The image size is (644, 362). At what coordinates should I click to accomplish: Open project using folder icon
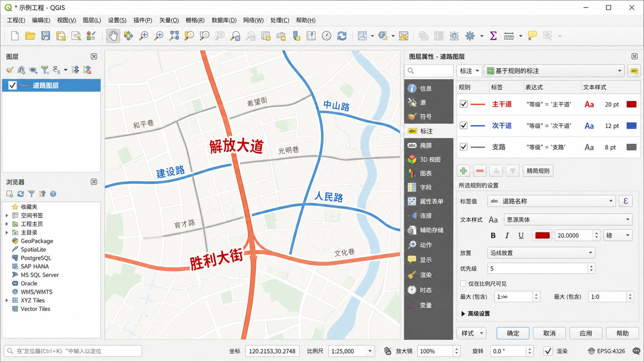pyautogui.click(x=30, y=36)
